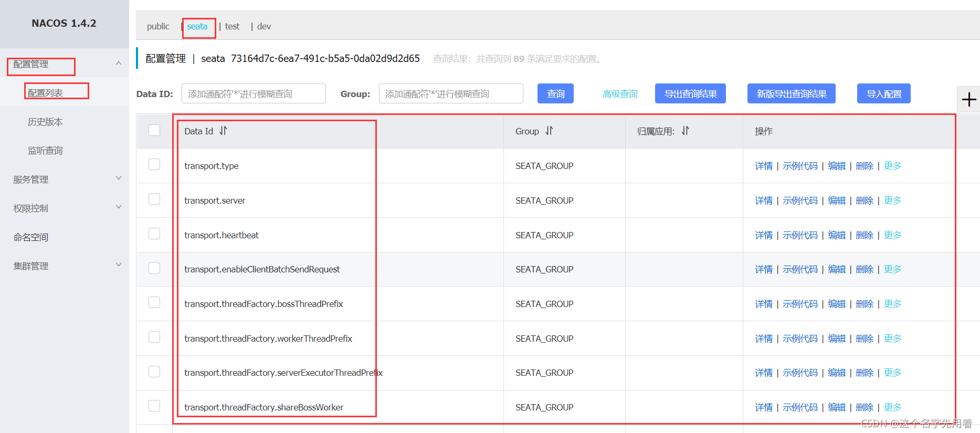
Task: Open 更多 for shareBossWorker row
Action: 892,407
